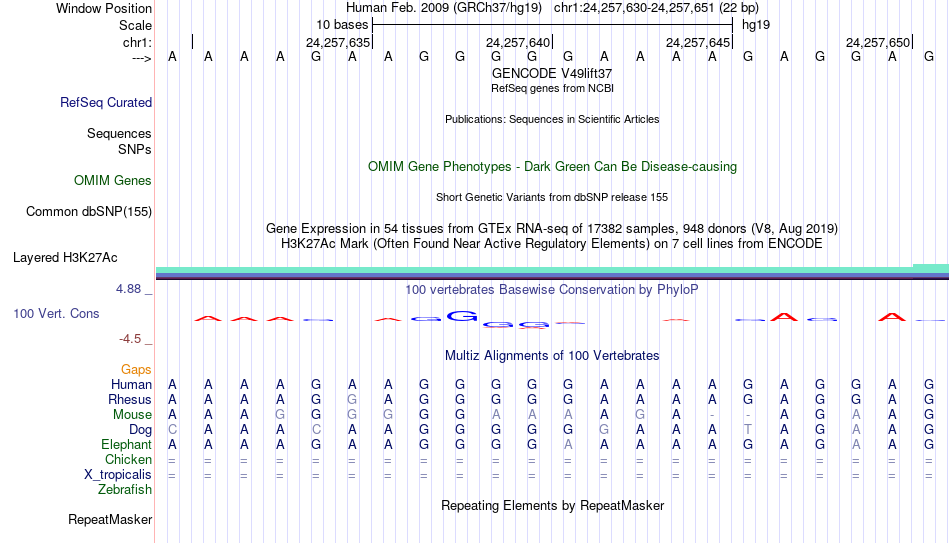Select the Sequences track label

(x=119, y=133)
